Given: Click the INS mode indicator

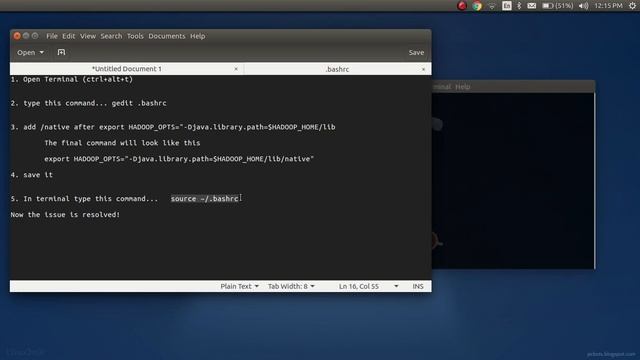Looking at the screenshot, I should click(418, 286).
